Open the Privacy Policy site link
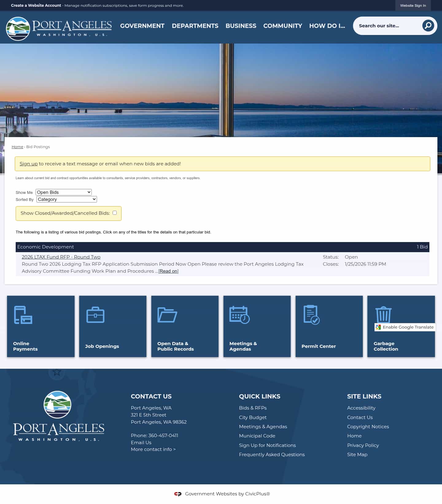Screen dimensions: 442x504 click(363, 445)
